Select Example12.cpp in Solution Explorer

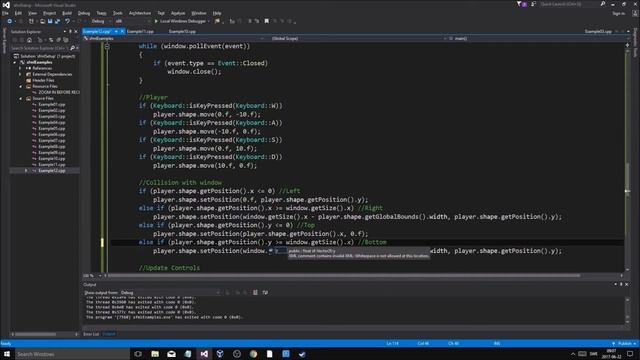point(52,171)
